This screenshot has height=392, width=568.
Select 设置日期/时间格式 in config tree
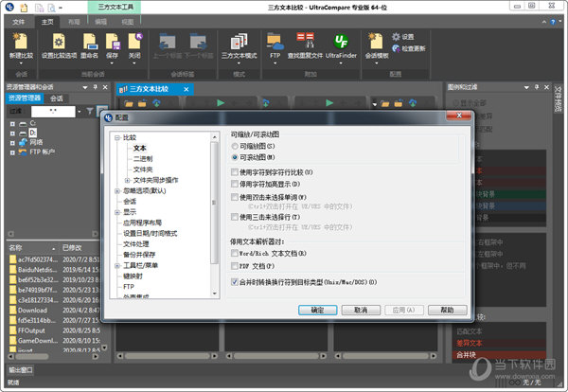point(150,233)
